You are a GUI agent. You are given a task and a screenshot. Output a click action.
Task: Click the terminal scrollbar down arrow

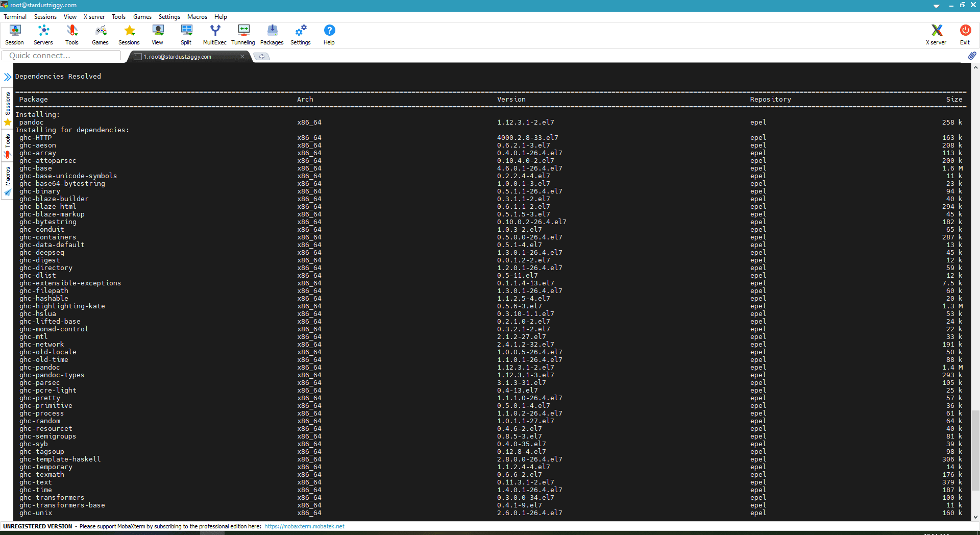975,517
